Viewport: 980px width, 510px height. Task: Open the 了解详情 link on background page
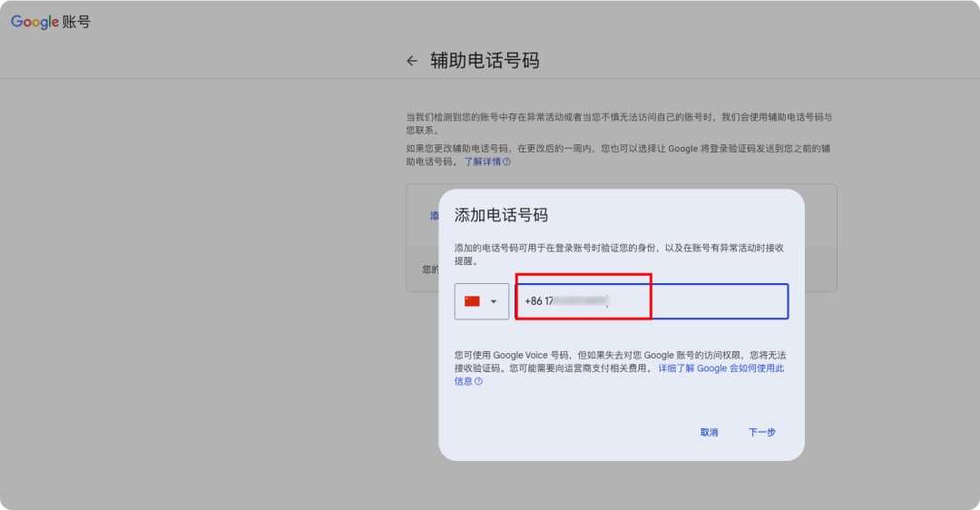pos(487,162)
